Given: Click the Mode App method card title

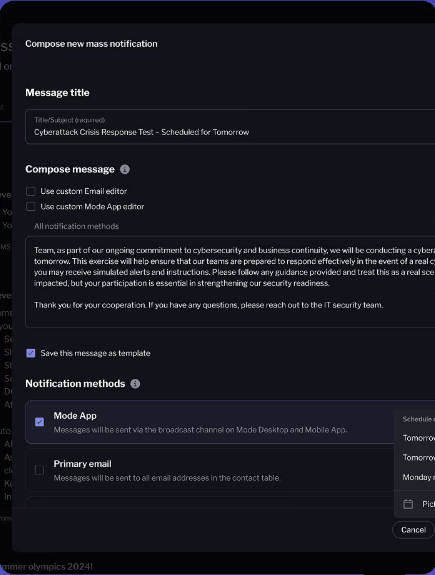Looking at the screenshot, I should 75,416.
